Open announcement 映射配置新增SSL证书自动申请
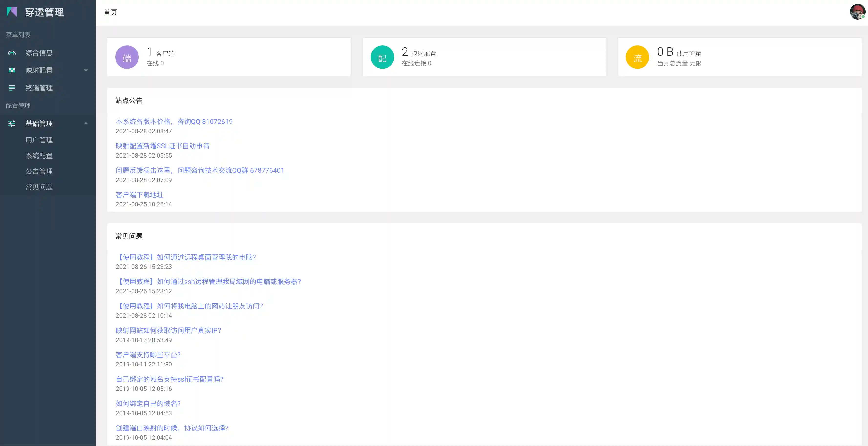Viewport: 868px width, 446px height. click(162, 146)
